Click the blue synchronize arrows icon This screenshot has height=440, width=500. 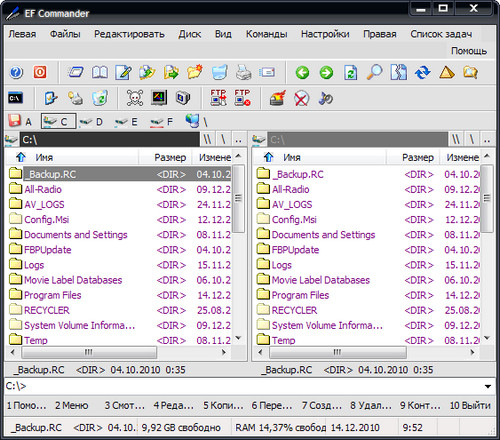pyautogui.click(x=423, y=72)
